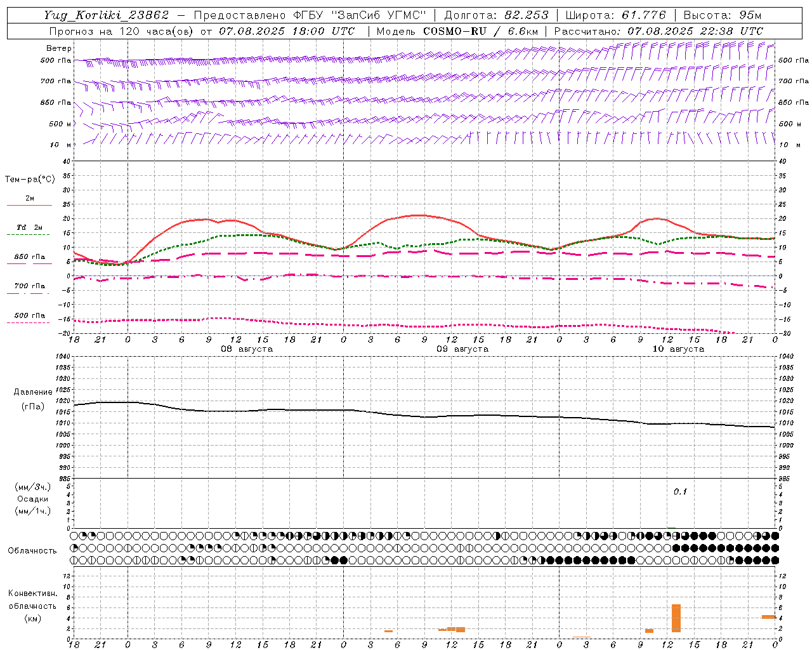Click the orange bar at the chart's right edge
Screen dimensions: 812x650
pos(769,616)
